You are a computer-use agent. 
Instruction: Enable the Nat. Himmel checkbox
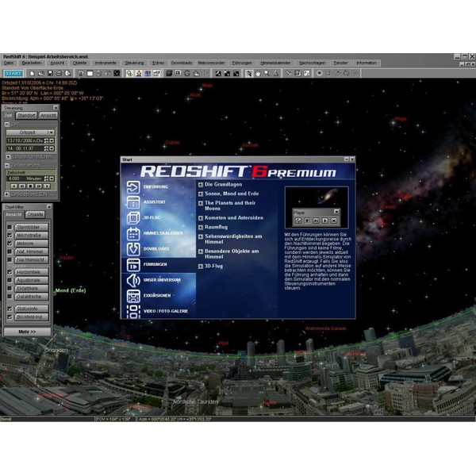pyautogui.click(x=10, y=251)
